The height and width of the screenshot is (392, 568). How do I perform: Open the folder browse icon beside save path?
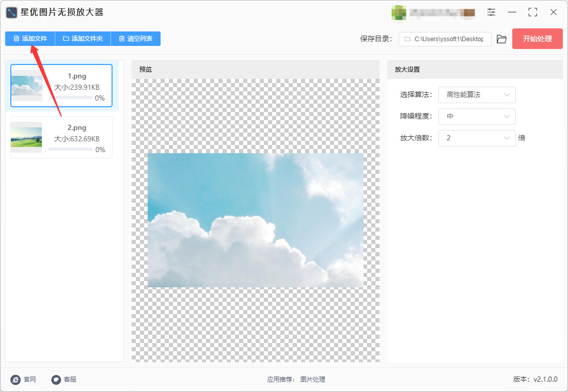pyautogui.click(x=501, y=39)
